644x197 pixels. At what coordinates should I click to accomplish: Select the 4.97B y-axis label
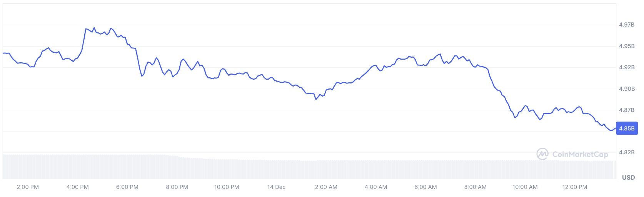point(627,25)
